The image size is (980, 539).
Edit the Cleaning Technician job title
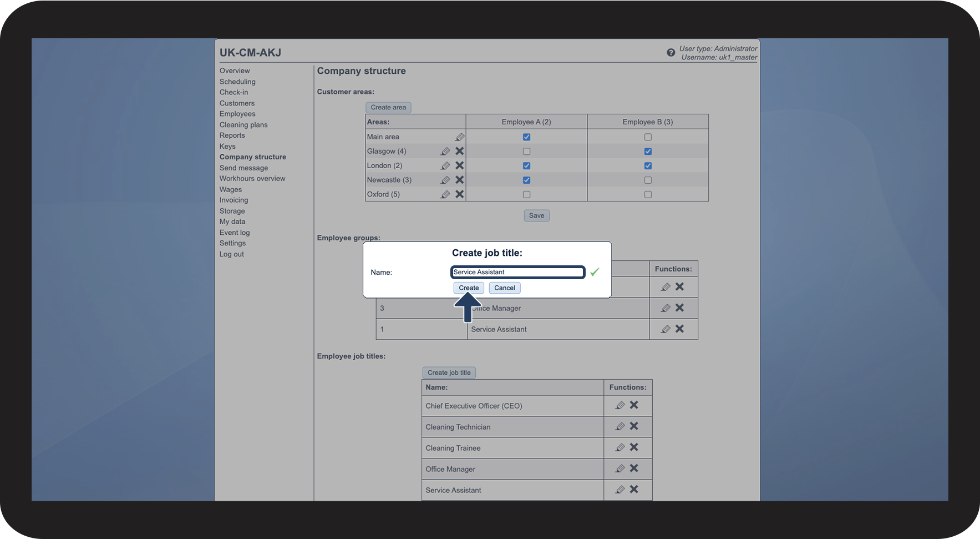point(620,427)
